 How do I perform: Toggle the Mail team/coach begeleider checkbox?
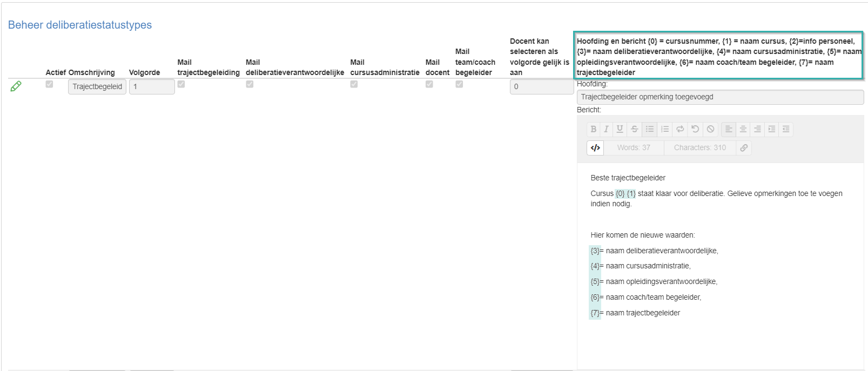[x=459, y=84]
